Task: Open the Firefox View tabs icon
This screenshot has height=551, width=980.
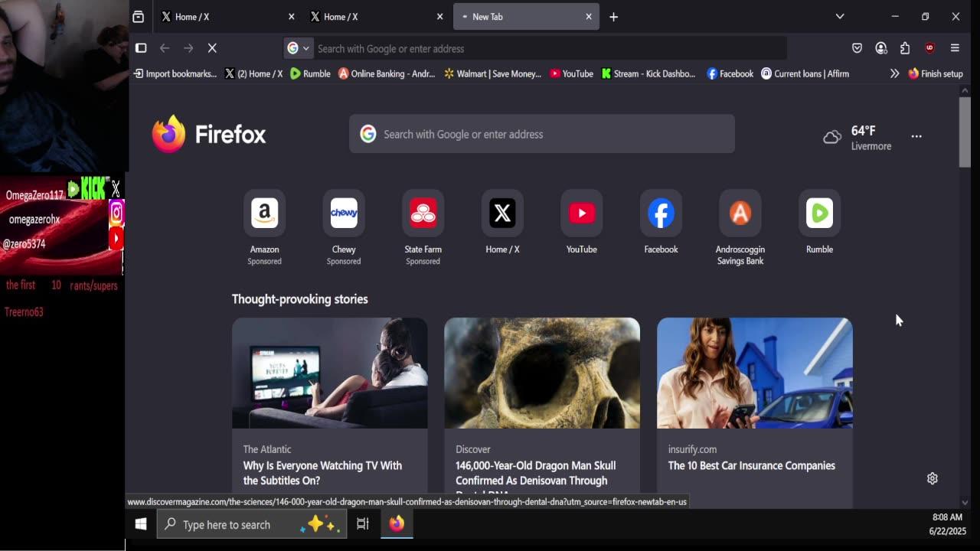Action: click(x=138, y=17)
